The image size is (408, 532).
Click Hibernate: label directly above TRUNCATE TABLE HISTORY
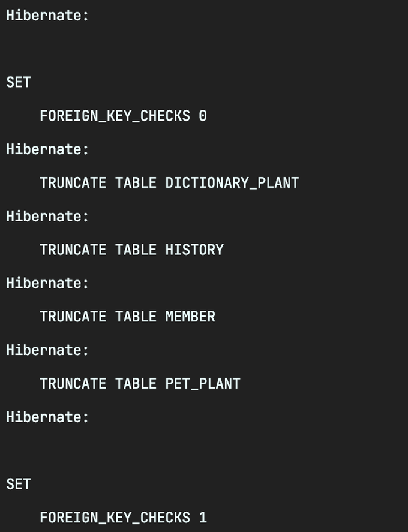pos(47,216)
